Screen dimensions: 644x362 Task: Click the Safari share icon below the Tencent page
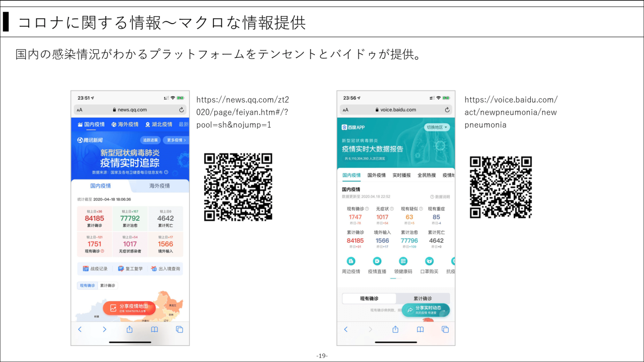coord(129,329)
